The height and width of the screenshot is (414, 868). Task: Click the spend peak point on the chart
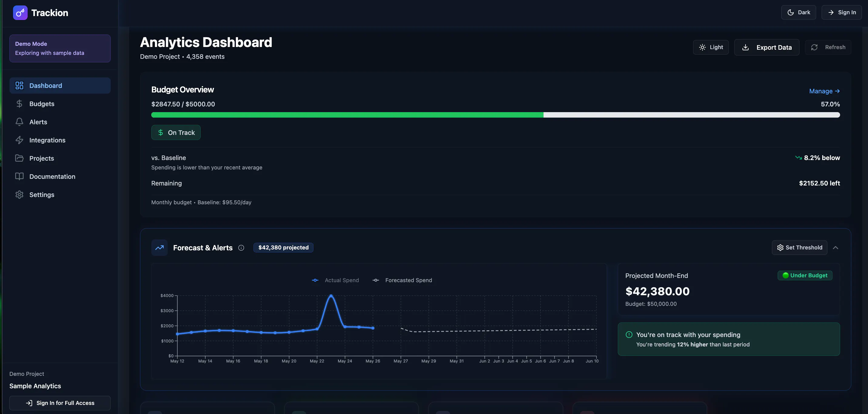[331, 296]
